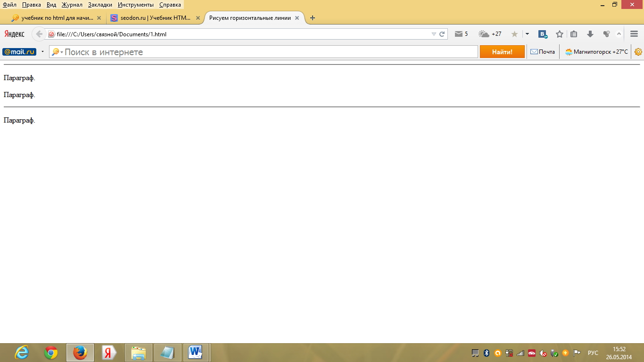
Task: Reload the page with the refresh arrow
Action: pyautogui.click(x=442, y=34)
